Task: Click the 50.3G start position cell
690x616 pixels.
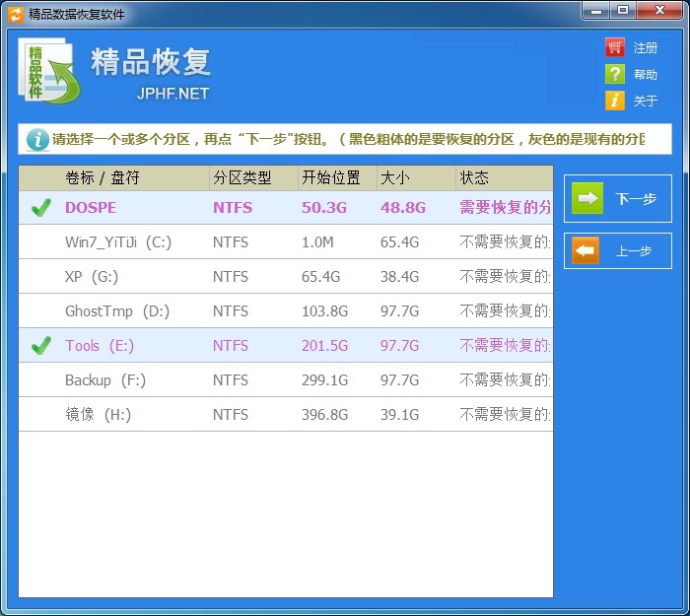Action: 324,208
